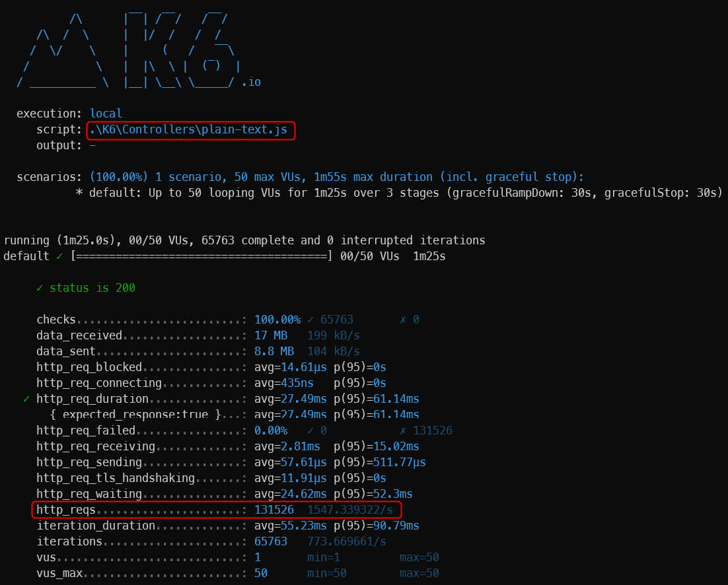Click the http_req_failed count 131526

pos(432,430)
